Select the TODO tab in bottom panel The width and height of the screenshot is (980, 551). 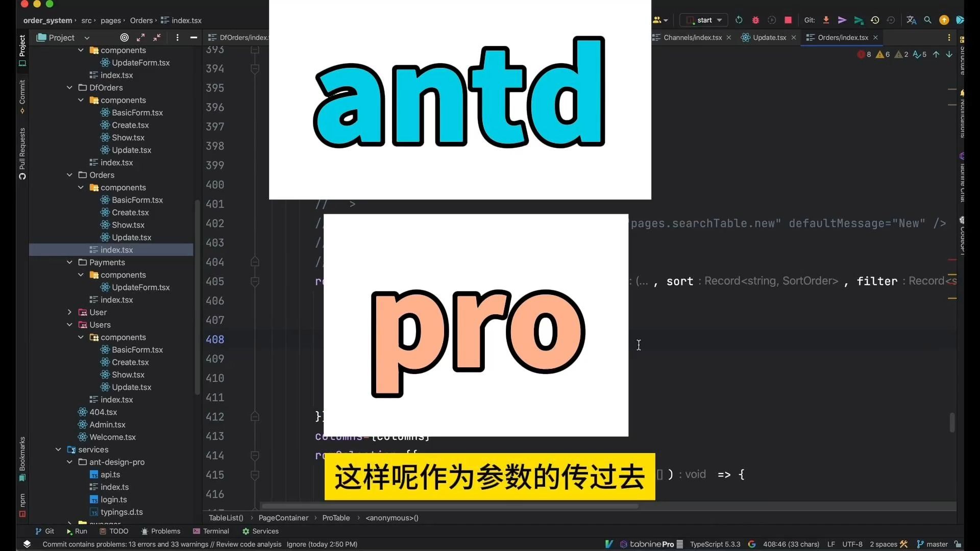[x=118, y=531]
